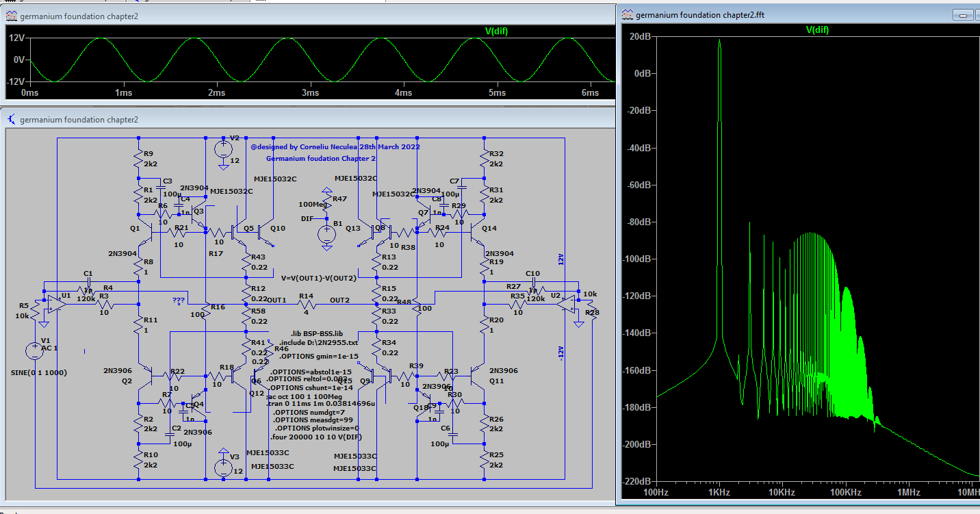Select the V2 voltage source symbol

click(x=222, y=149)
